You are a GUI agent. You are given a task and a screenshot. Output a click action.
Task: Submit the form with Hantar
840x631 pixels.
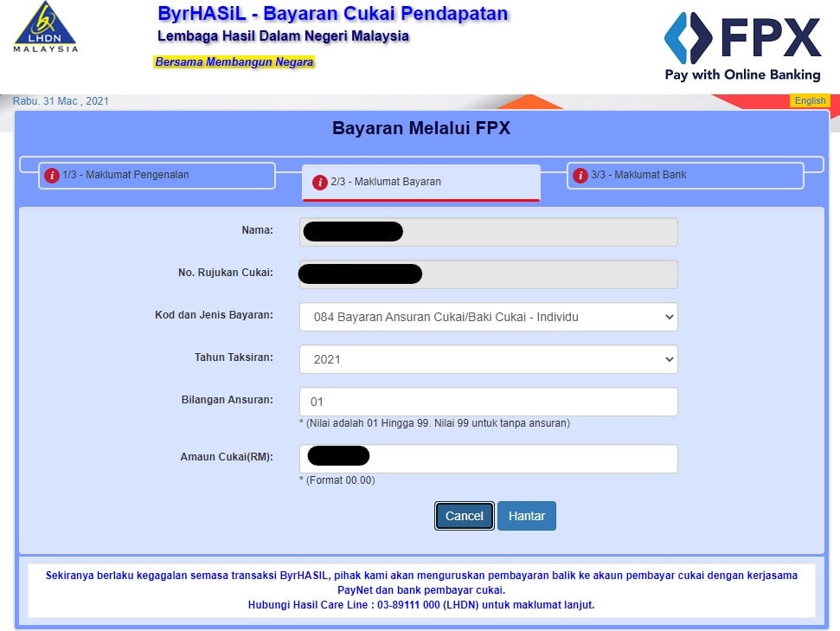point(527,516)
